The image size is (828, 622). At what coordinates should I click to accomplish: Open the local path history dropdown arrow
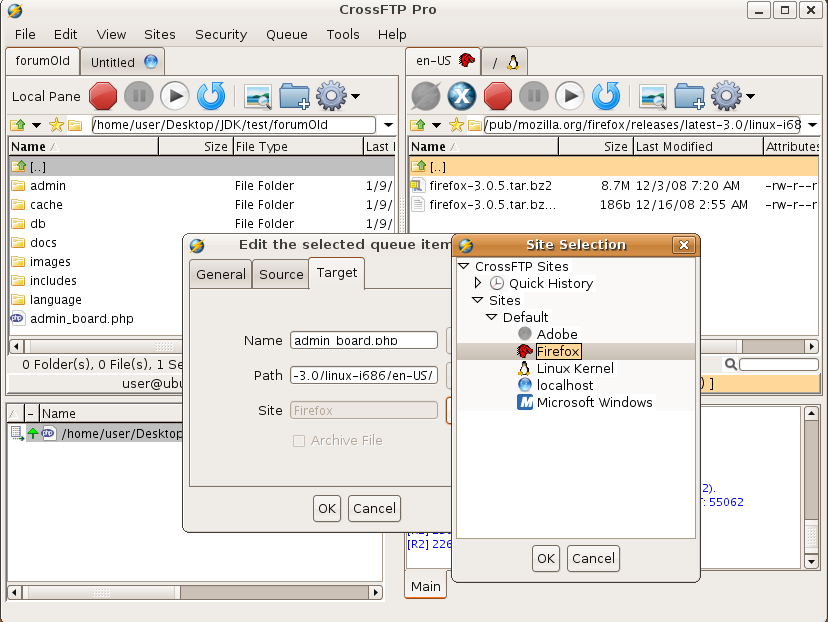tap(388, 125)
